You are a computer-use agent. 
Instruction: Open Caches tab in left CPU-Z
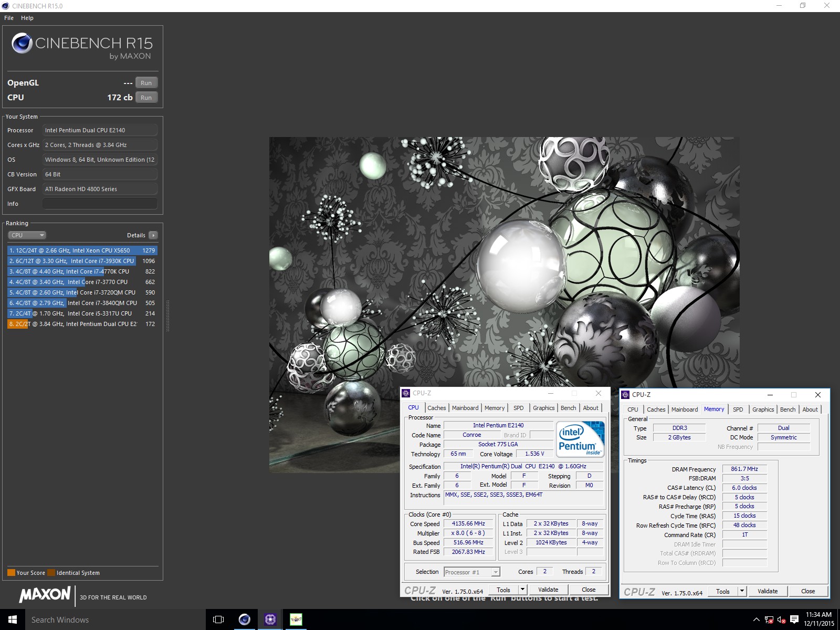[x=436, y=408]
